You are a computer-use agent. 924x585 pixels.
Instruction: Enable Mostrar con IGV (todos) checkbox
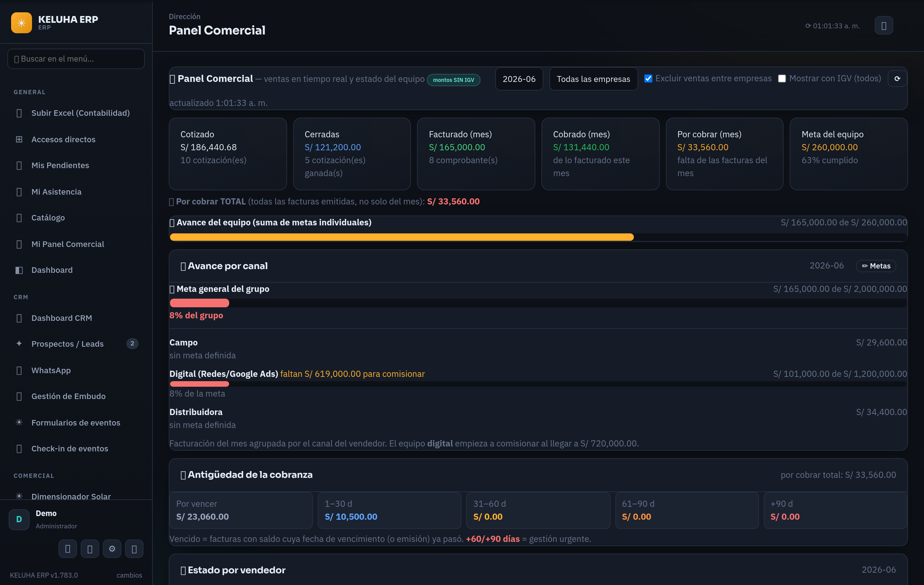(782, 78)
